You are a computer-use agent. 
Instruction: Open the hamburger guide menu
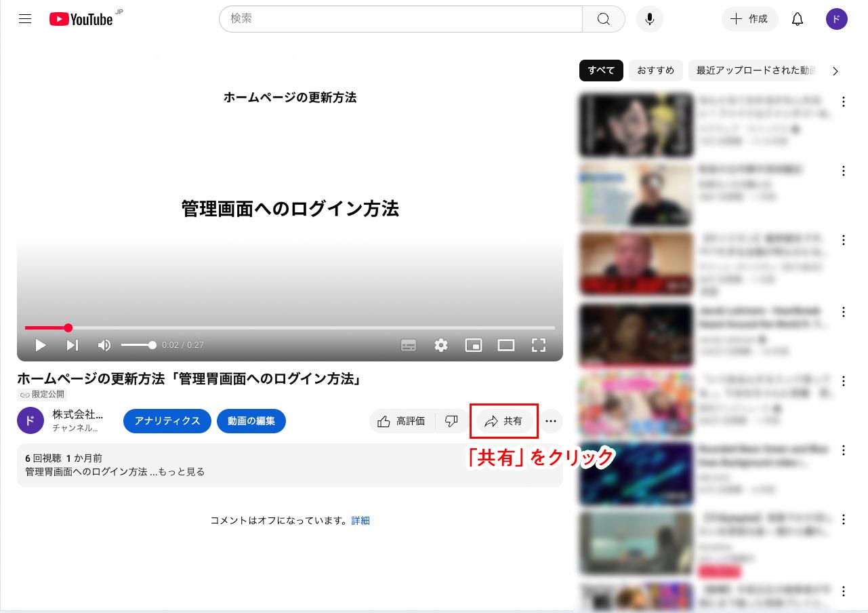tap(26, 19)
